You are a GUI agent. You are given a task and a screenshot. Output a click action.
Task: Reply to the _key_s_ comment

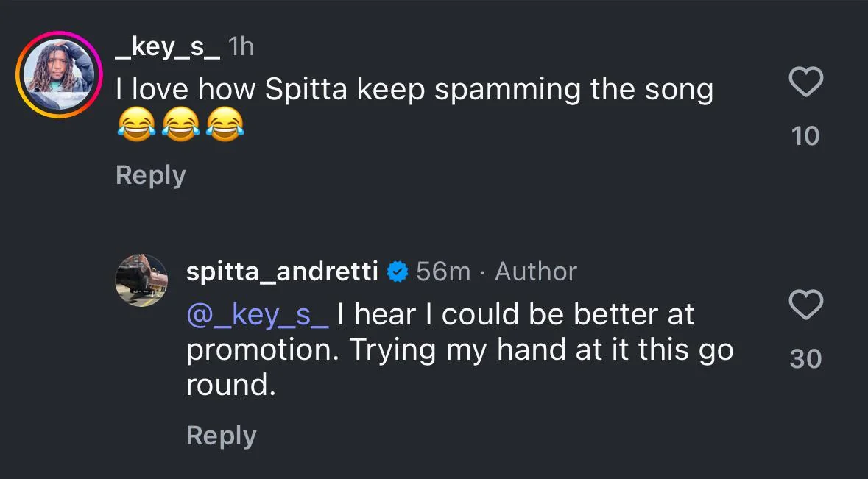(x=151, y=176)
